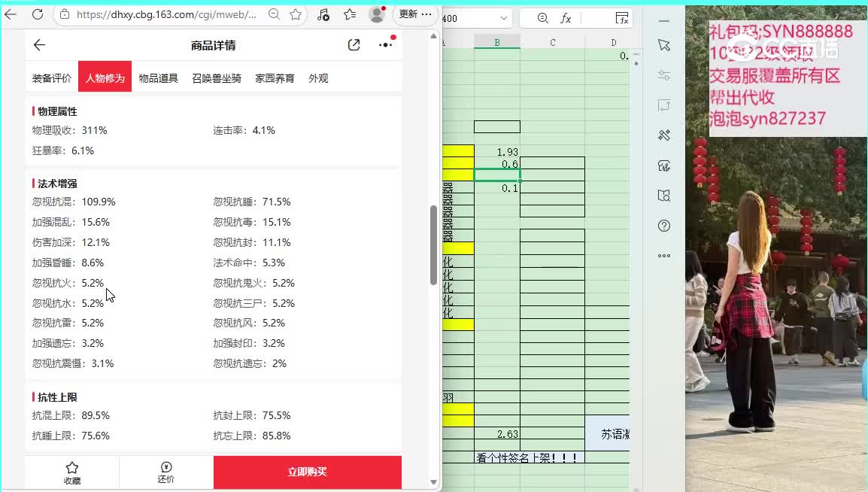Click the fx insert function icon
Image resolution: width=868 pixels, height=492 pixels.
tap(566, 19)
